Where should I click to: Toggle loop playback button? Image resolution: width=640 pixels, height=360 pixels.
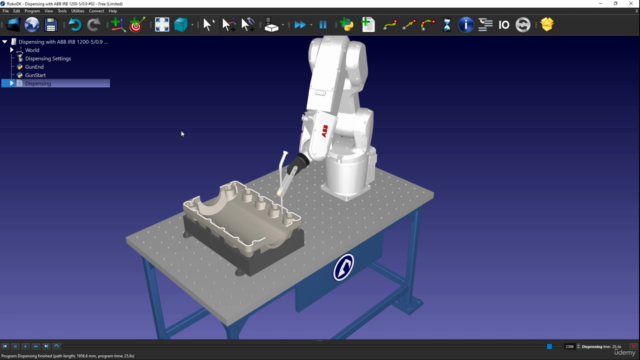57,346
